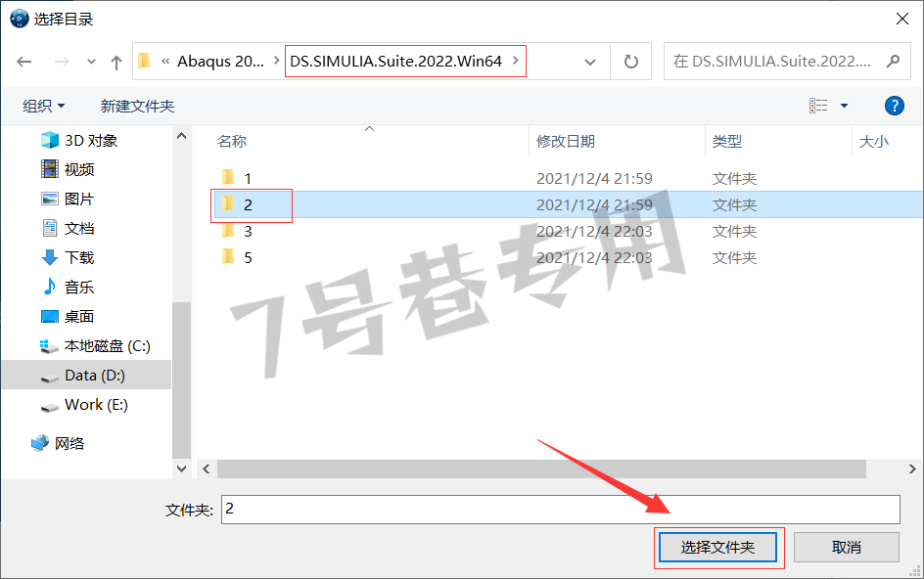Open Data (D:) drive
This screenshot has width=924, height=579.
94,376
